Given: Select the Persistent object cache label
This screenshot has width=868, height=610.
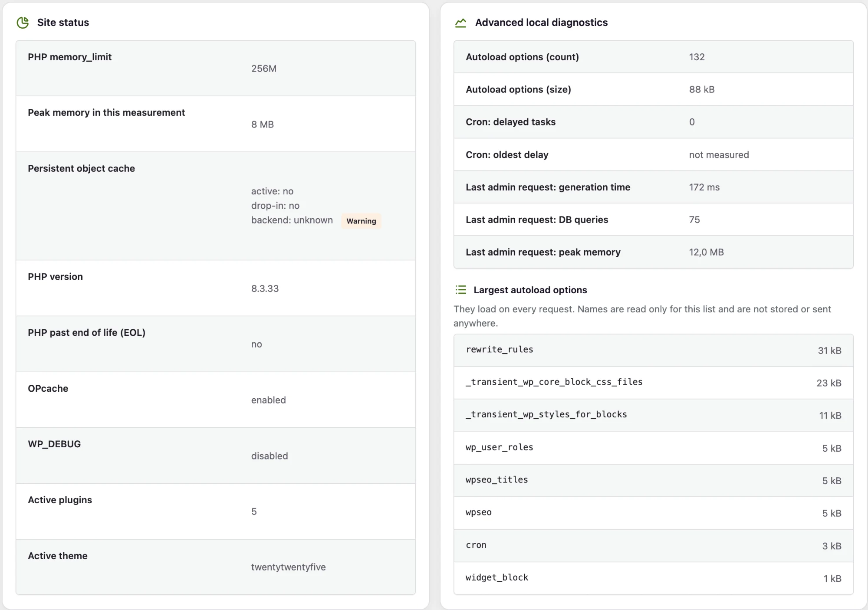Looking at the screenshot, I should tap(81, 168).
